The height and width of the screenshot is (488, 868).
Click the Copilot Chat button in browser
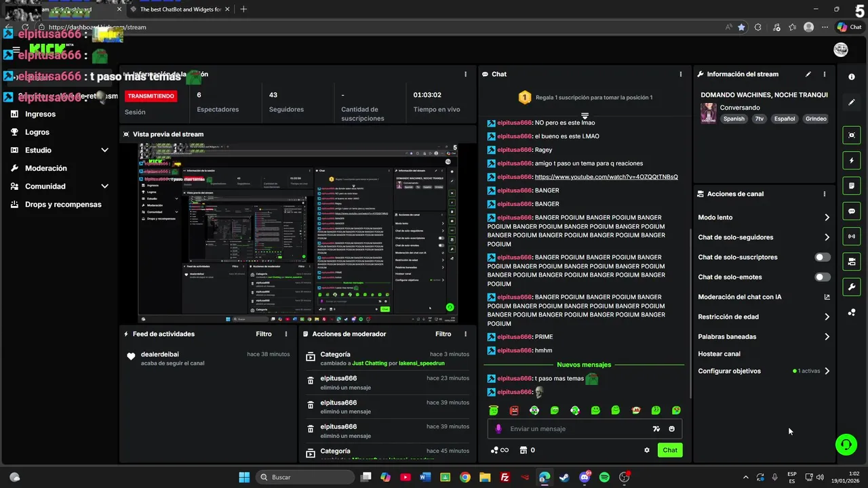850,27
